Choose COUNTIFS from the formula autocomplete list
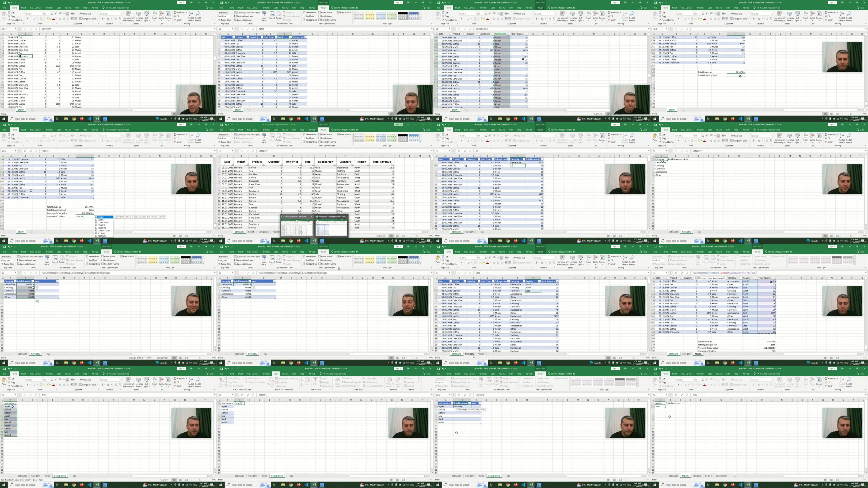Viewport: 868px width, 488px height. click(102, 228)
